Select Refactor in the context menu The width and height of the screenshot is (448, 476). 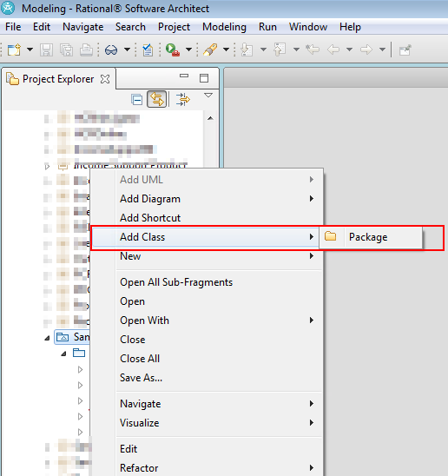click(207, 468)
